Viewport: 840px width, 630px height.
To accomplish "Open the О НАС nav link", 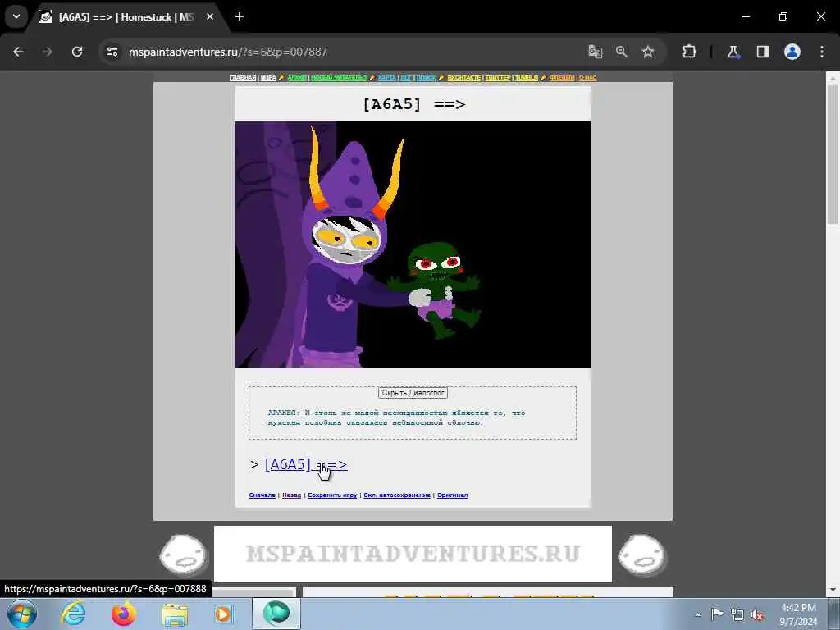I will point(587,78).
